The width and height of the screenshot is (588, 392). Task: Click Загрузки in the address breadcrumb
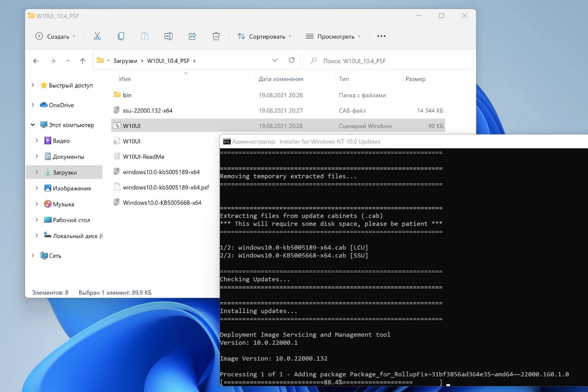125,61
